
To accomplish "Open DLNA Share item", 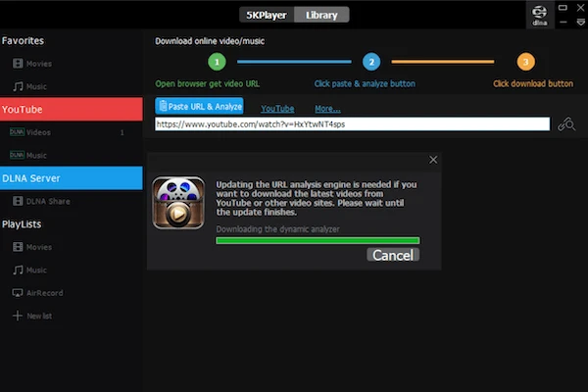I will 41,201.
